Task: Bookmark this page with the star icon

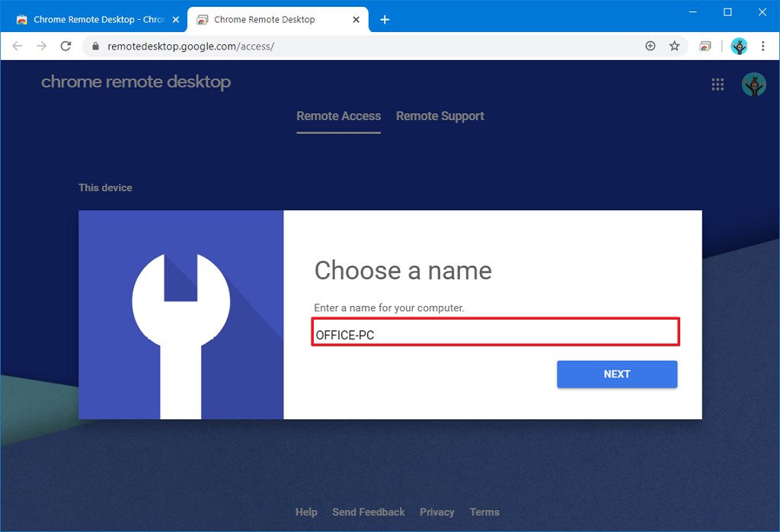Action: (x=674, y=46)
